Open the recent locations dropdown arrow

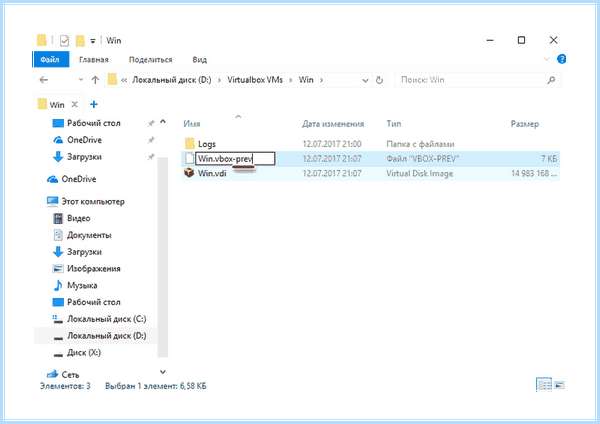click(81, 80)
